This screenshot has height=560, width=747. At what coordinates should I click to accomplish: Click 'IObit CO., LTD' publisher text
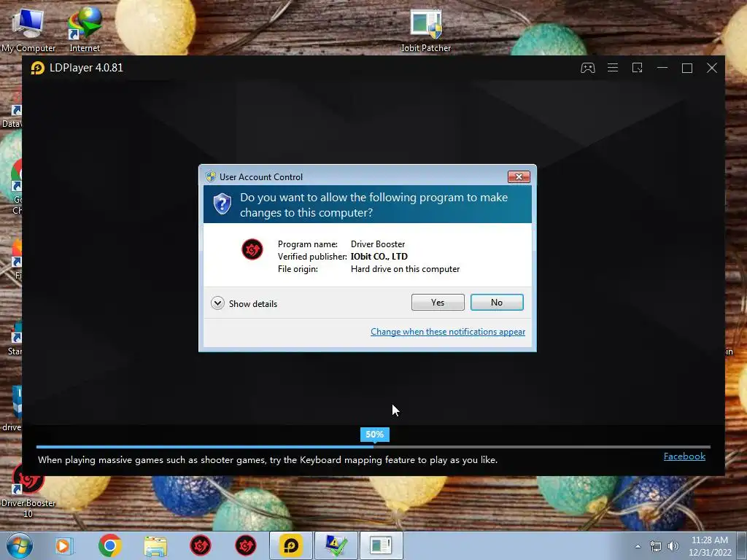tap(379, 256)
